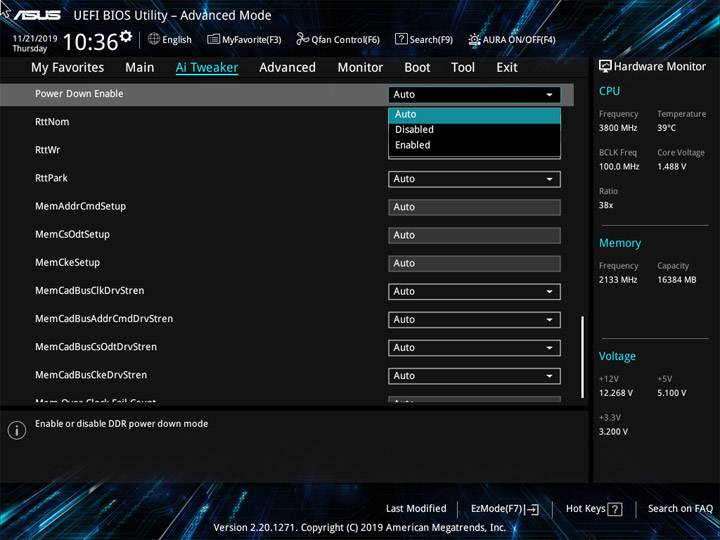720x540 pixels.
Task: Click the Qfan fan icon
Action: tap(302, 39)
